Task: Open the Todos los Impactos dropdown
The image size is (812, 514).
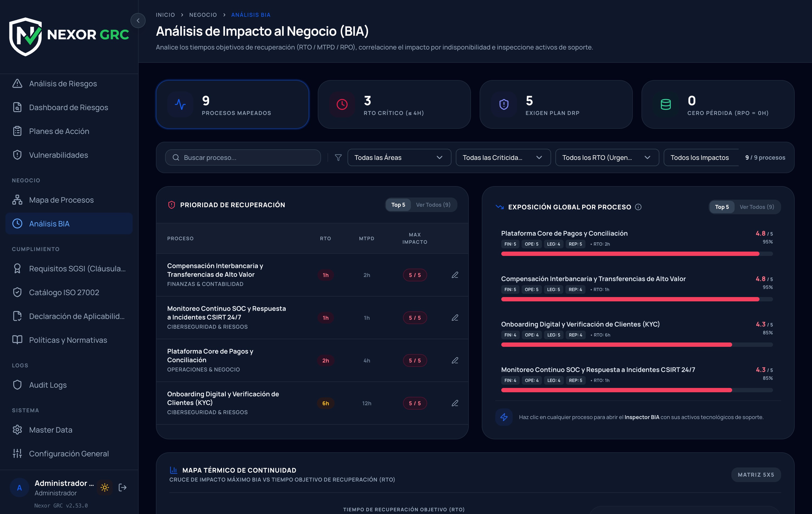Action: point(701,157)
